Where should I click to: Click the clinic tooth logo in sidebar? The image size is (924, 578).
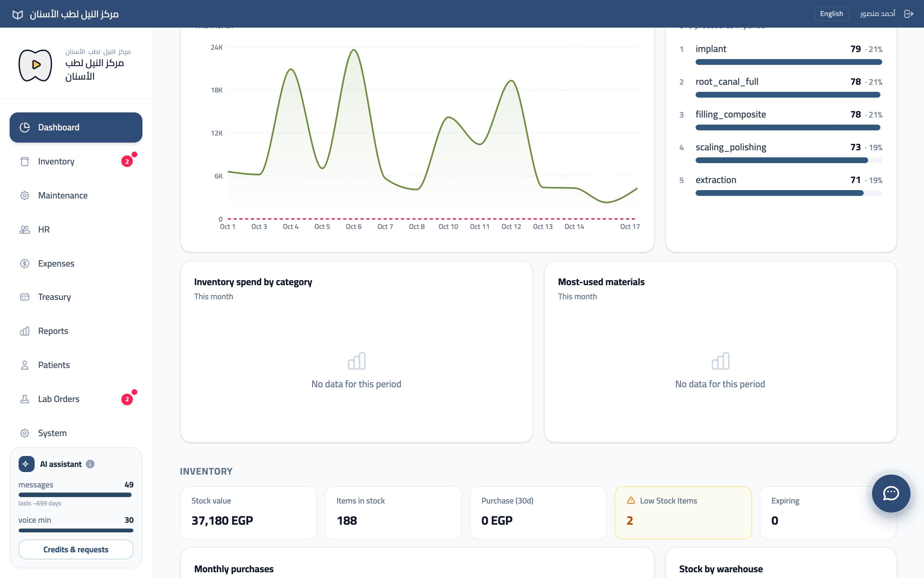(x=36, y=65)
